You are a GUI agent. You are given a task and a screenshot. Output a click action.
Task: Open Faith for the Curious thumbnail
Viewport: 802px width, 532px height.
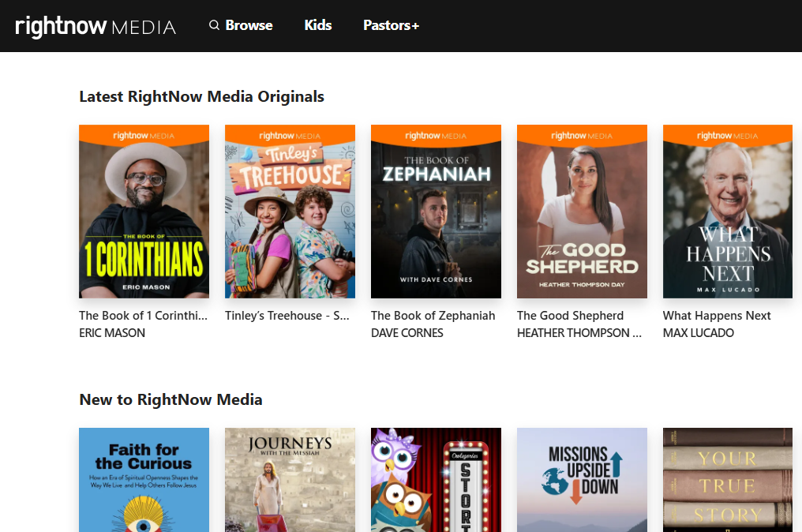click(144, 480)
